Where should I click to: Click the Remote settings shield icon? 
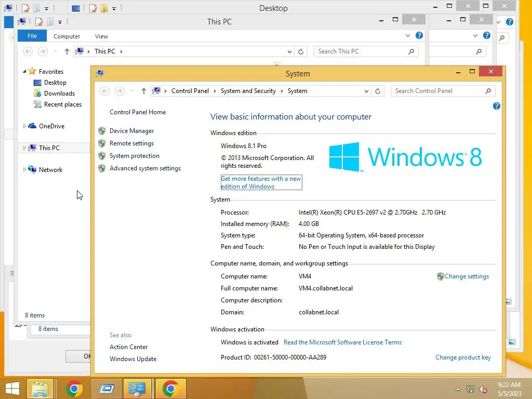click(x=102, y=143)
